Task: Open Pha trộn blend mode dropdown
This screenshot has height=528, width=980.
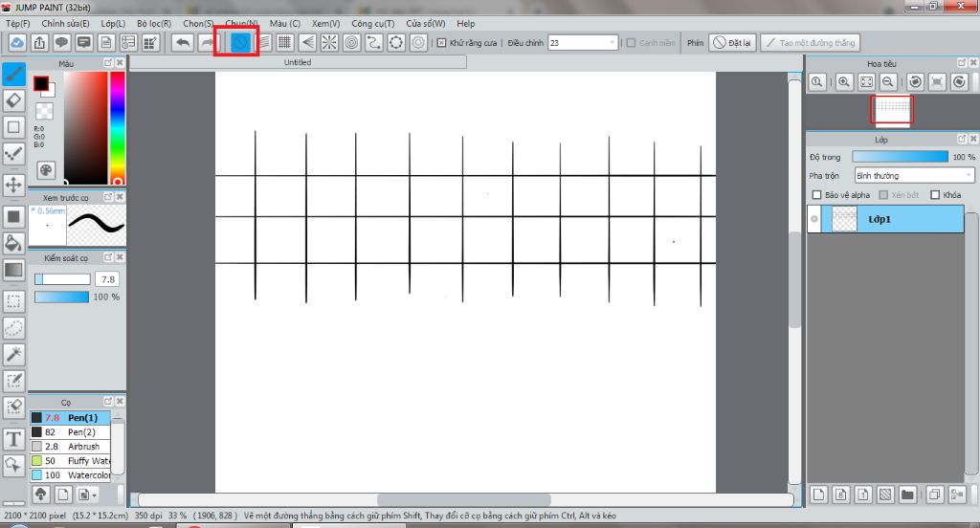Action: (914, 176)
